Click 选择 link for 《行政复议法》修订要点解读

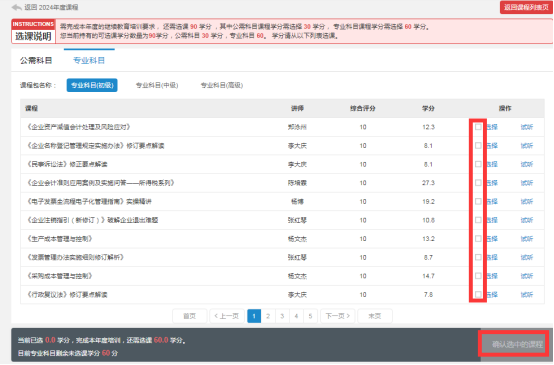(x=492, y=295)
